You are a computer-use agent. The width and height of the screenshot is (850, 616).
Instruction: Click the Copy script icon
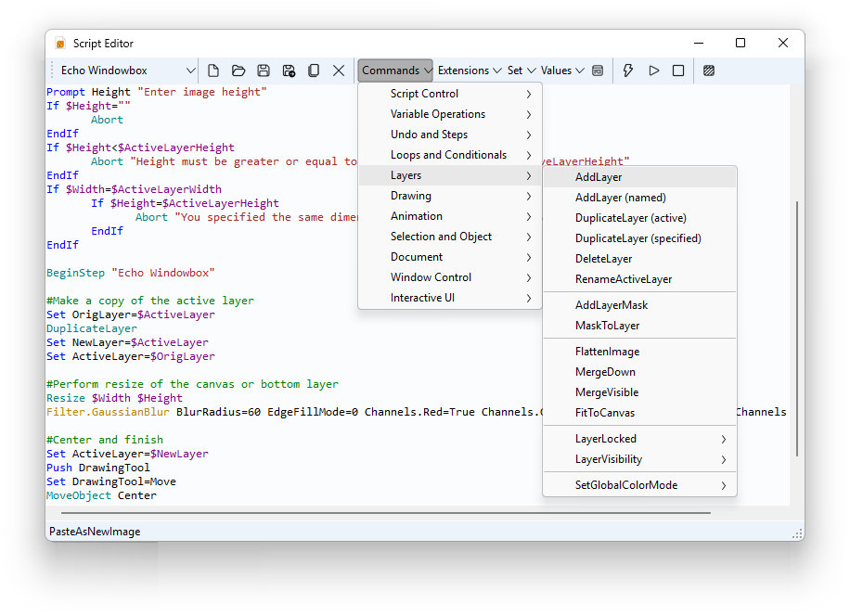tap(314, 71)
